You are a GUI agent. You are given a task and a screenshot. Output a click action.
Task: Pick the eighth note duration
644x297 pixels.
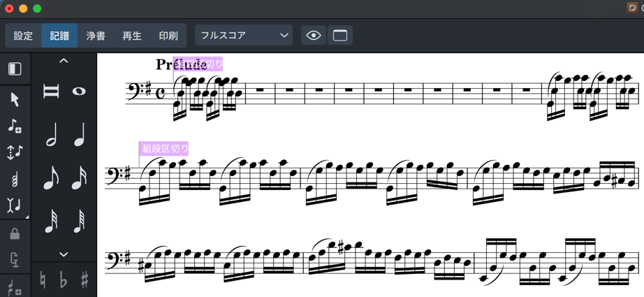51,178
